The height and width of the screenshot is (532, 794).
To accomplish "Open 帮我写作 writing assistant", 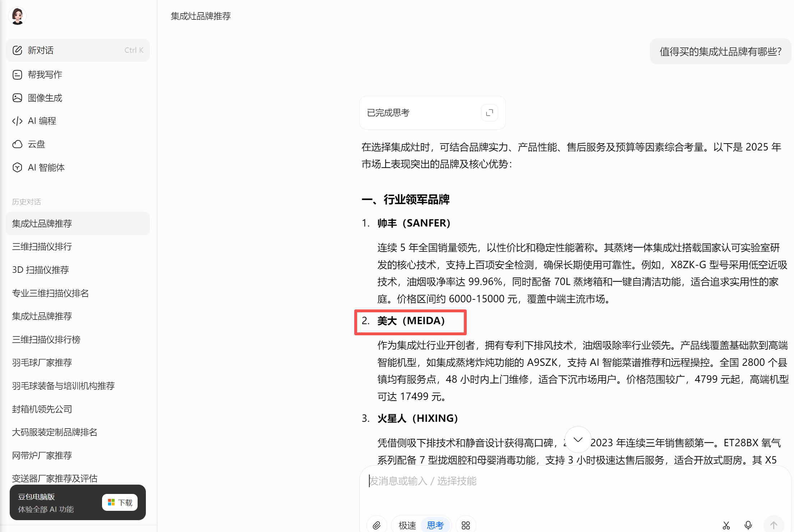I will pos(45,75).
